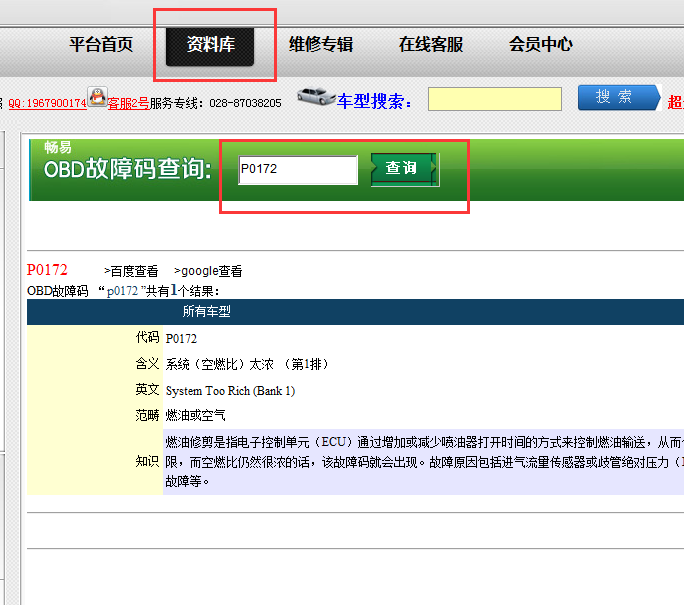Image resolution: width=684 pixels, height=605 pixels.
Task: Click the QQ penguin icon
Action: [98, 97]
